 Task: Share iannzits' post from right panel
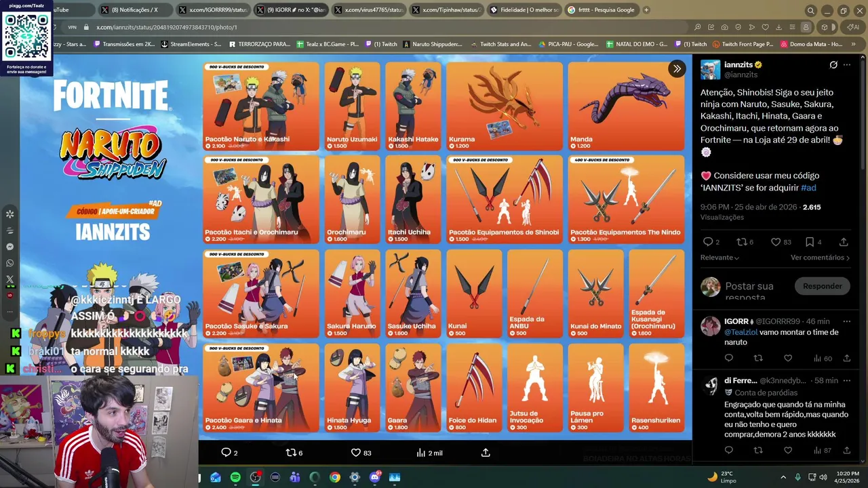(x=844, y=242)
